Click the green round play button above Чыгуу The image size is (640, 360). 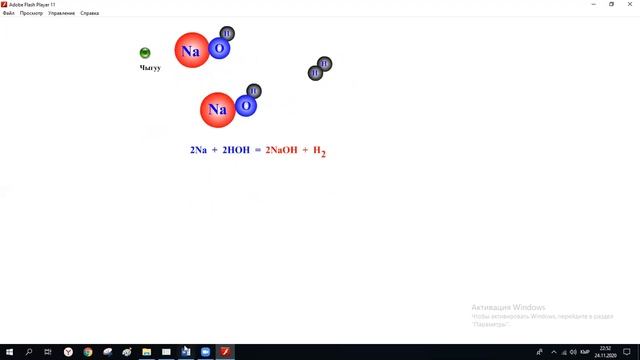point(145,53)
